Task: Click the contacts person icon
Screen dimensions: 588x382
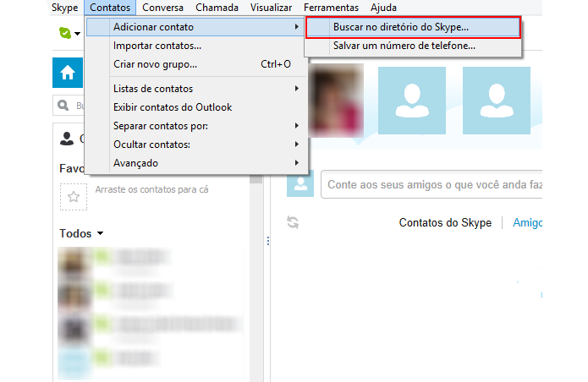Action: point(67,139)
